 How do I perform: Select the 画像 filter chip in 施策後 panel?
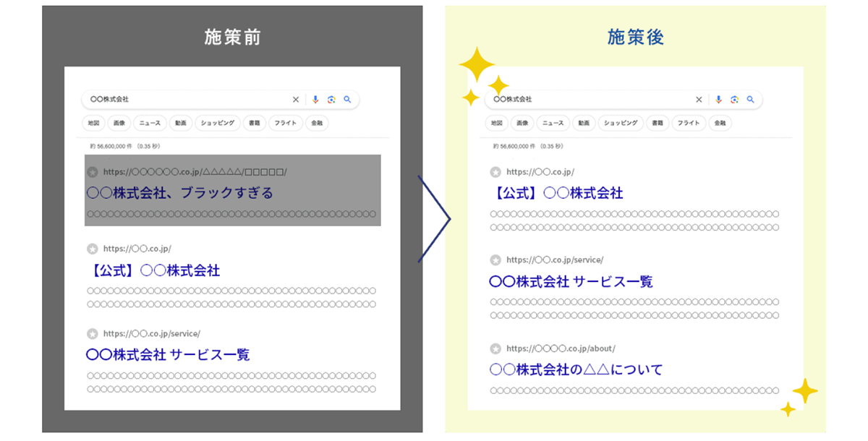point(522,124)
